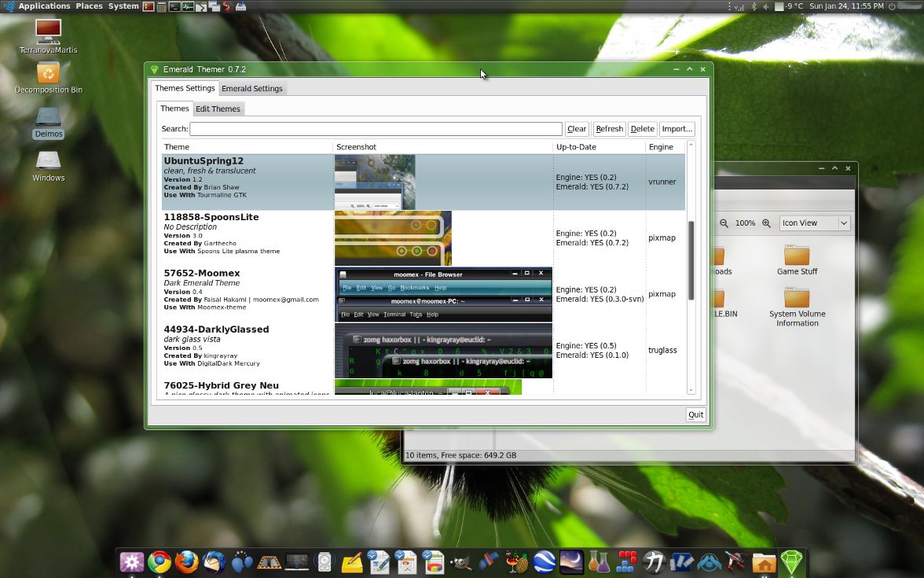The image size is (924, 578).
Task: Open calculator launcher in top panel
Action: pyautogui.click(x=162, y=6)
